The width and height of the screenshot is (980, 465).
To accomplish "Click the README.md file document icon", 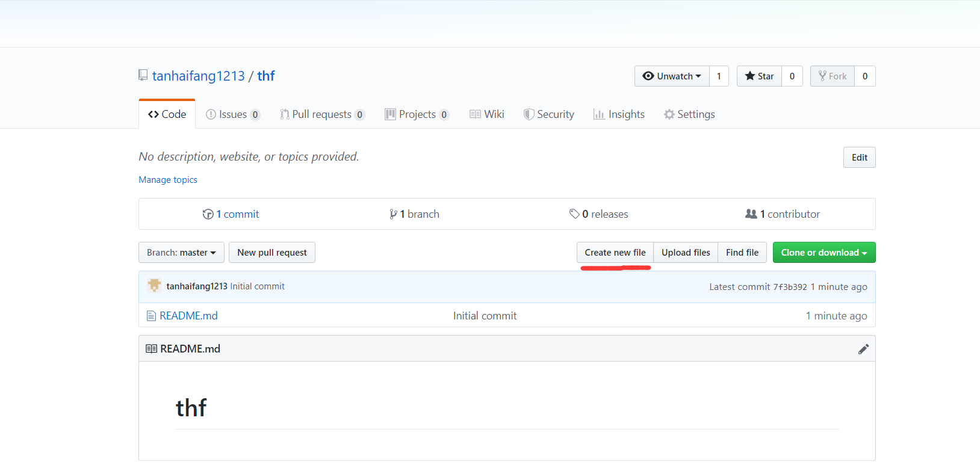I will tap(151, 316).
